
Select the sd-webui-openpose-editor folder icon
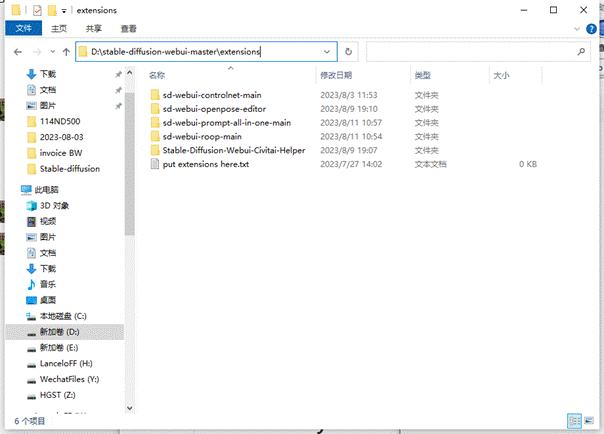(x=155, y=109)
